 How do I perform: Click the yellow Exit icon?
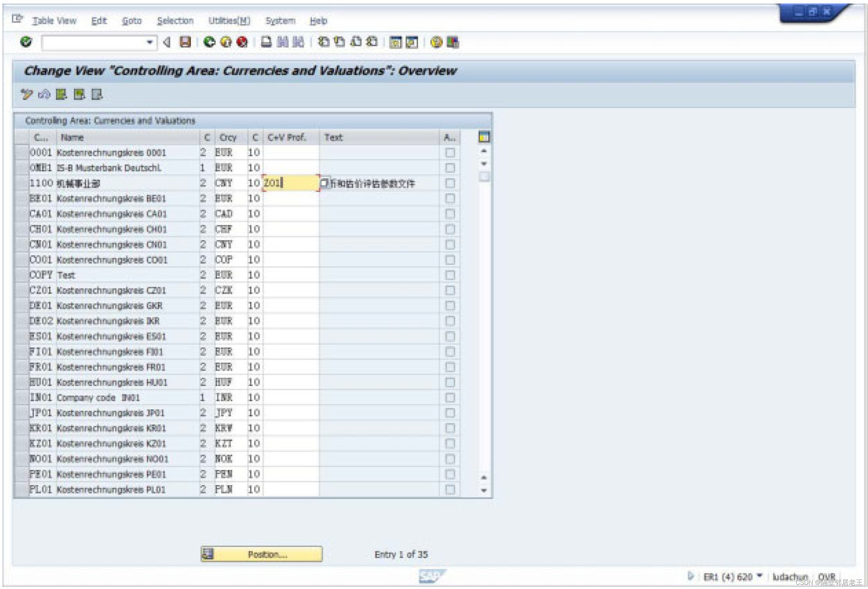tap(225, 42)
